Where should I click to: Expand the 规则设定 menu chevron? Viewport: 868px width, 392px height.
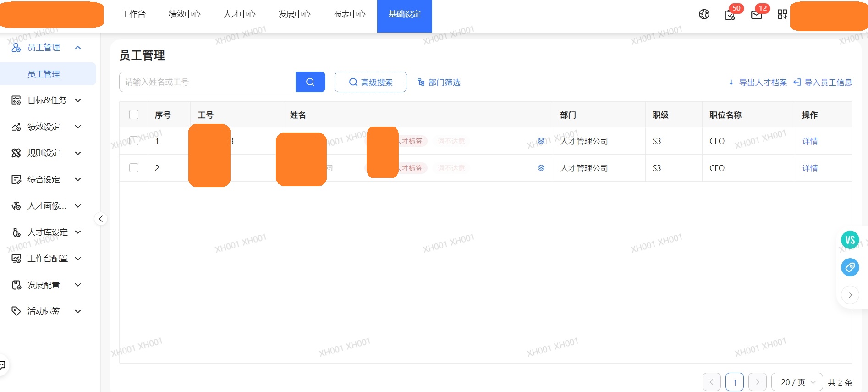click(78, 153)
